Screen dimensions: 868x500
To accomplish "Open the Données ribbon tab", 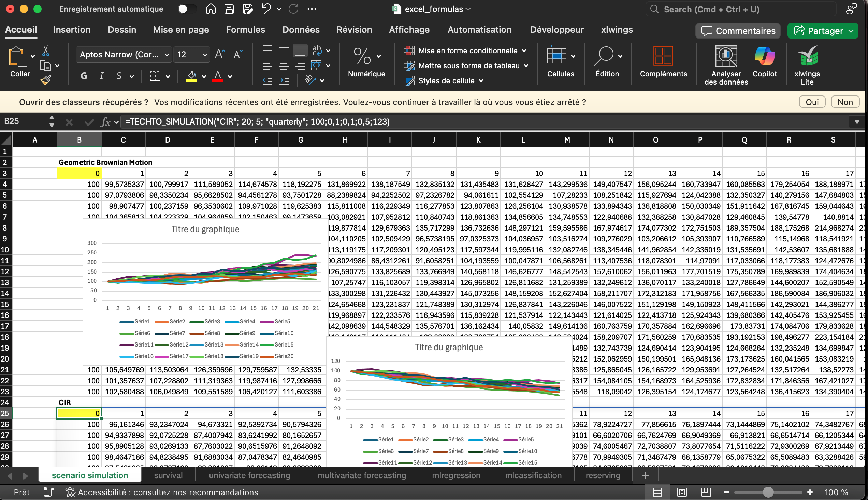I will [301, 30].
